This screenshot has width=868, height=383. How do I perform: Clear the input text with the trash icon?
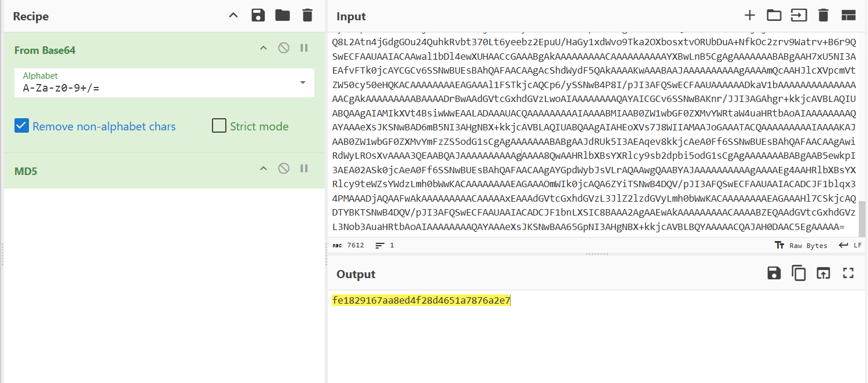pos(823,15)
